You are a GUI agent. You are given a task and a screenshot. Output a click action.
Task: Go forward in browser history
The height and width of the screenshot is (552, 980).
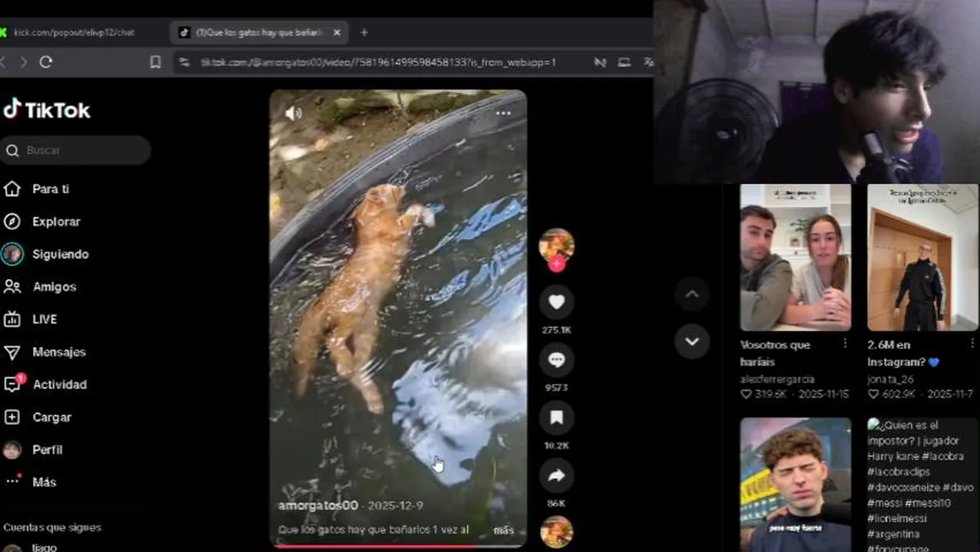23,62
